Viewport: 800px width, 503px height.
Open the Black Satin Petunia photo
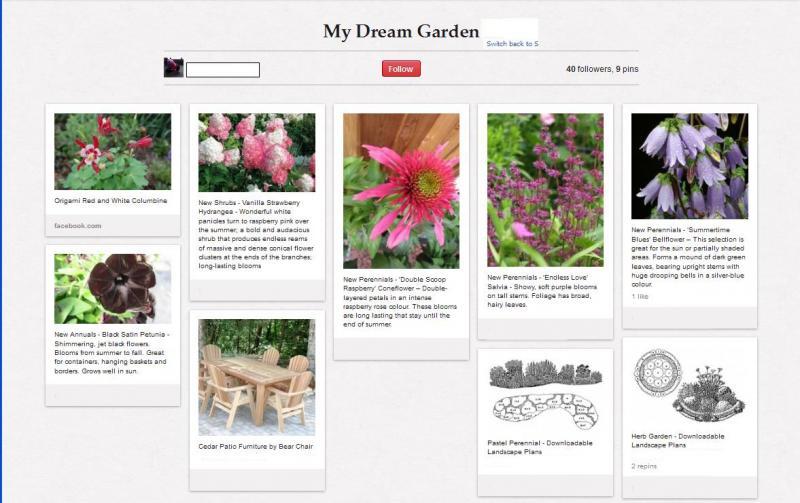[x=112, y=289]
